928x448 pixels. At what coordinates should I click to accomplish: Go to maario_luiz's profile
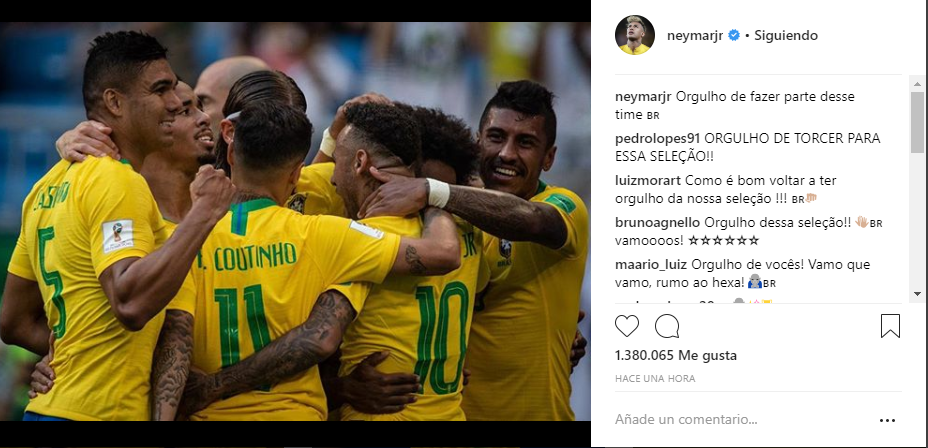click(651, 265)
